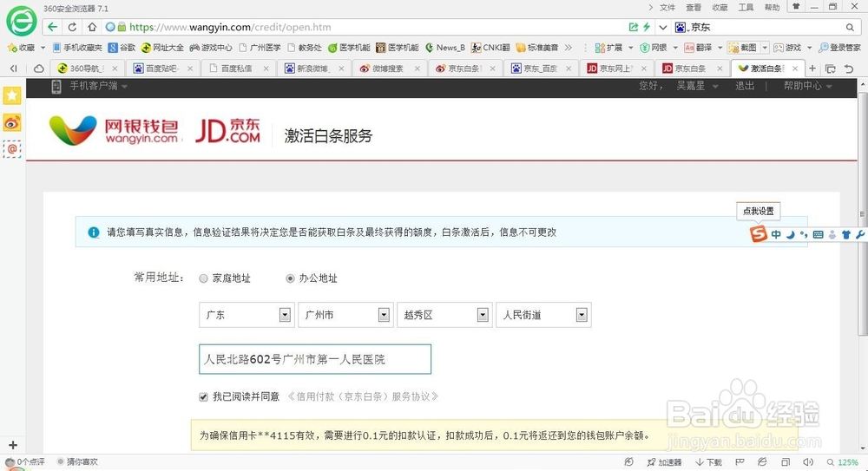This screenshot has width=868, height=471.
Task: Open the 工具 menu
Action: [746, 7]
